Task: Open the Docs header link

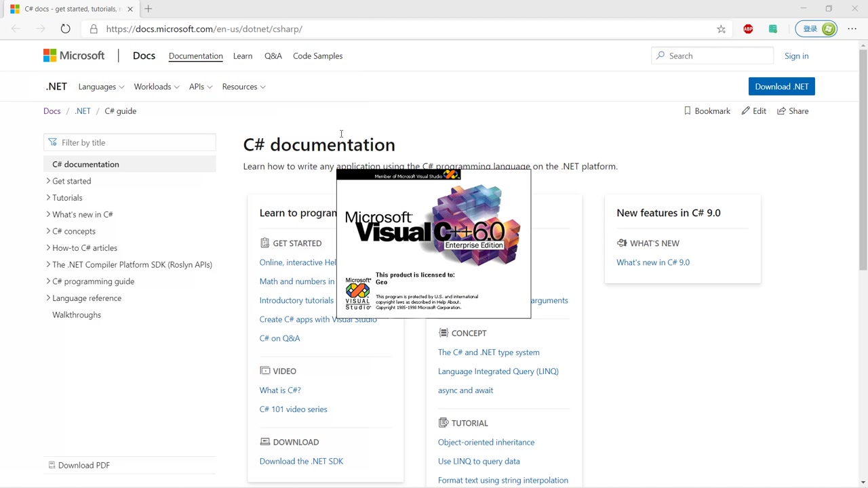Action: click(144, 56)
